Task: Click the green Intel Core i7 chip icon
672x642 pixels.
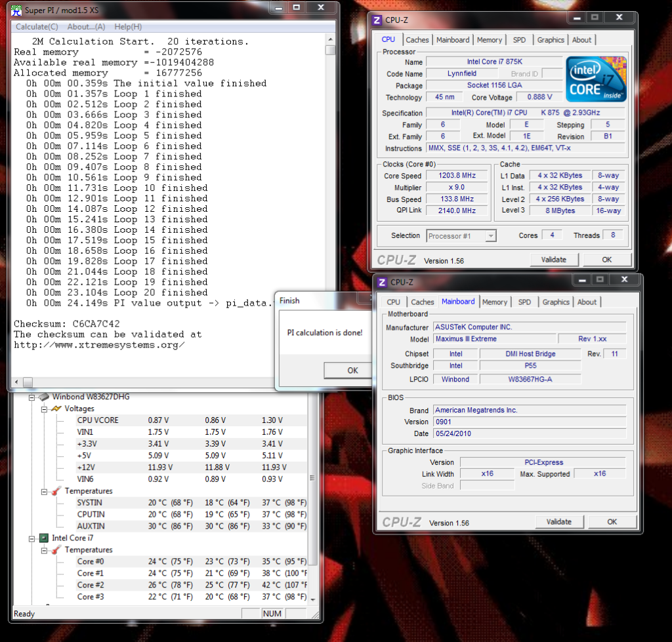Action: [44, 538]
